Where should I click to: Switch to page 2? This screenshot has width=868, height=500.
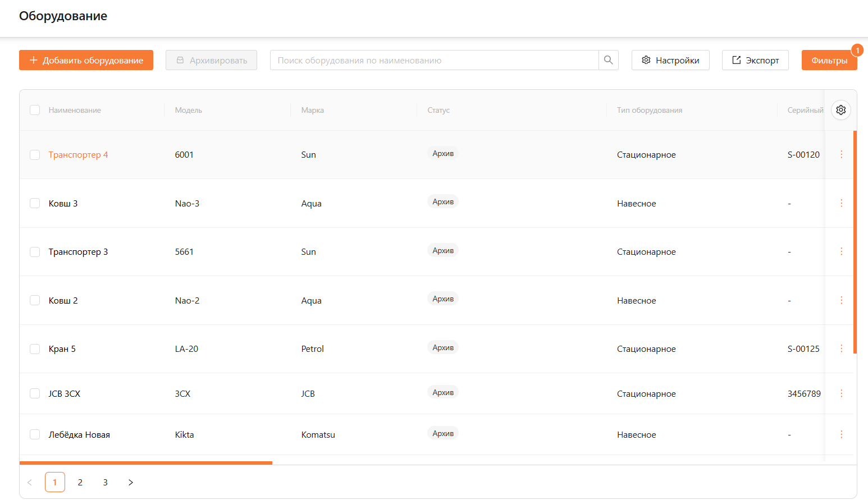(80, 482)
